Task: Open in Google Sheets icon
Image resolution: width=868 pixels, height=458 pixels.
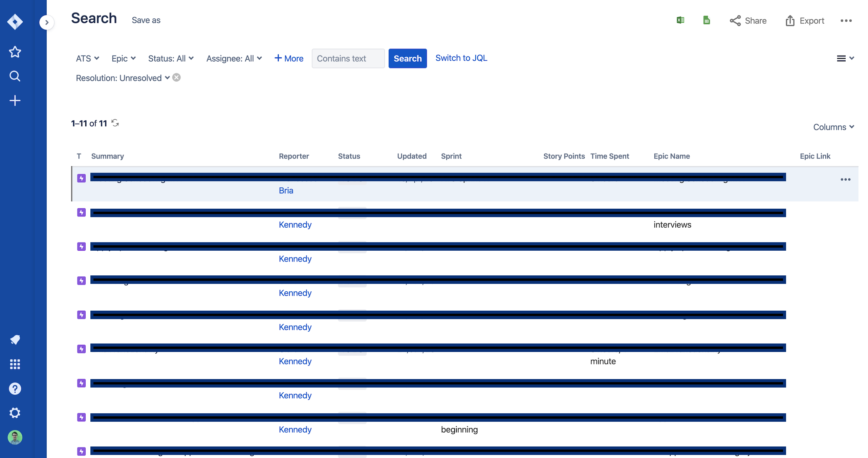Action: [706, 20]
